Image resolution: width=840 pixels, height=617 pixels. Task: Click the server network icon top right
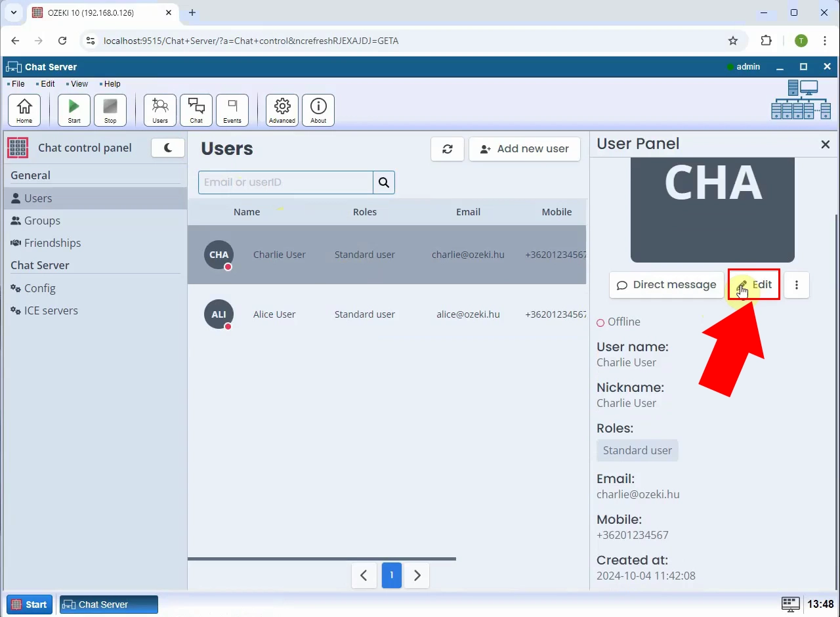click(x=801, y=100)
